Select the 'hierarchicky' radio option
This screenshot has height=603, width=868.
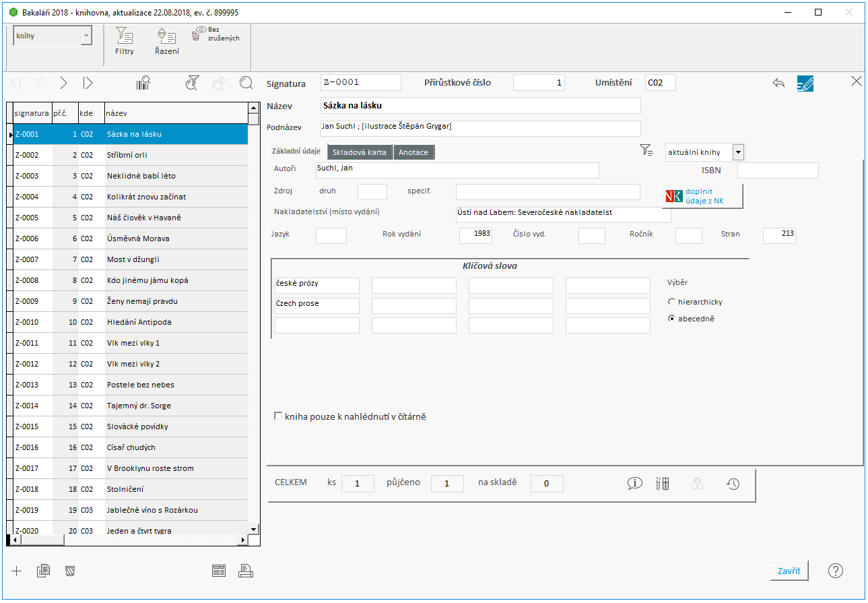[x=671, y=302]
